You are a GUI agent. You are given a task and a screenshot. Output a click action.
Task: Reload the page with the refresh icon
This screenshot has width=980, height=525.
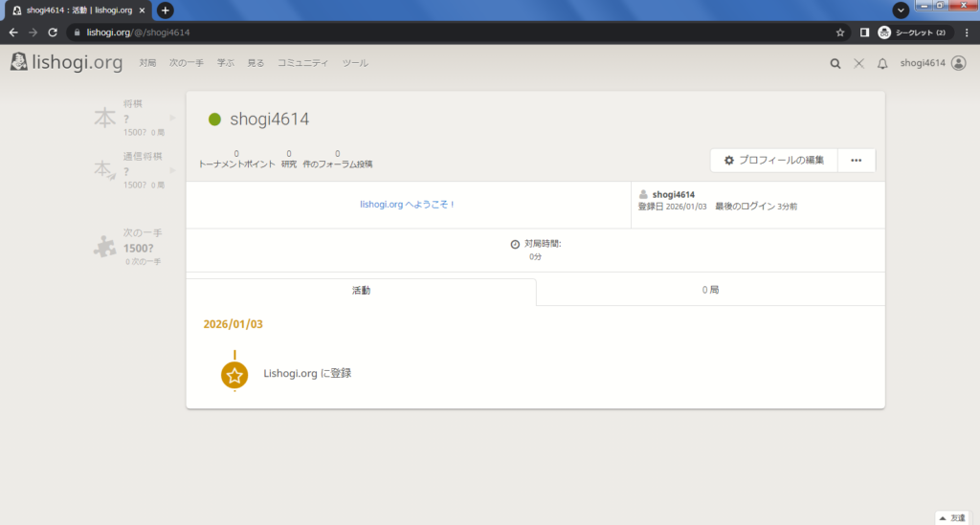click(53, 33)
